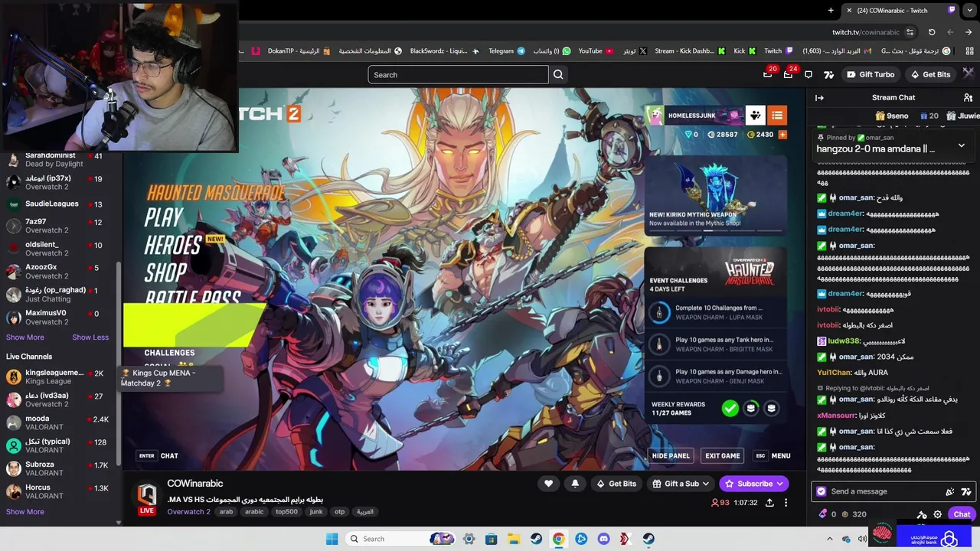Reload the page in the browser

coord(932,32)
